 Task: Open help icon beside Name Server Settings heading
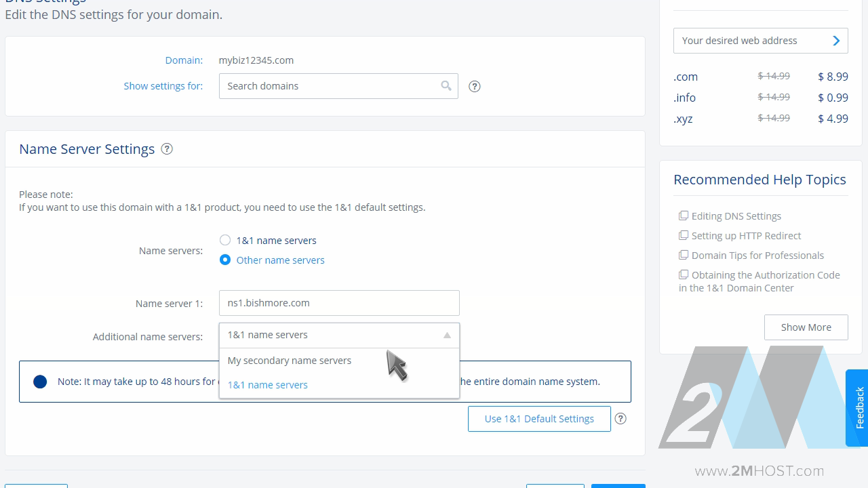(167, 148)
